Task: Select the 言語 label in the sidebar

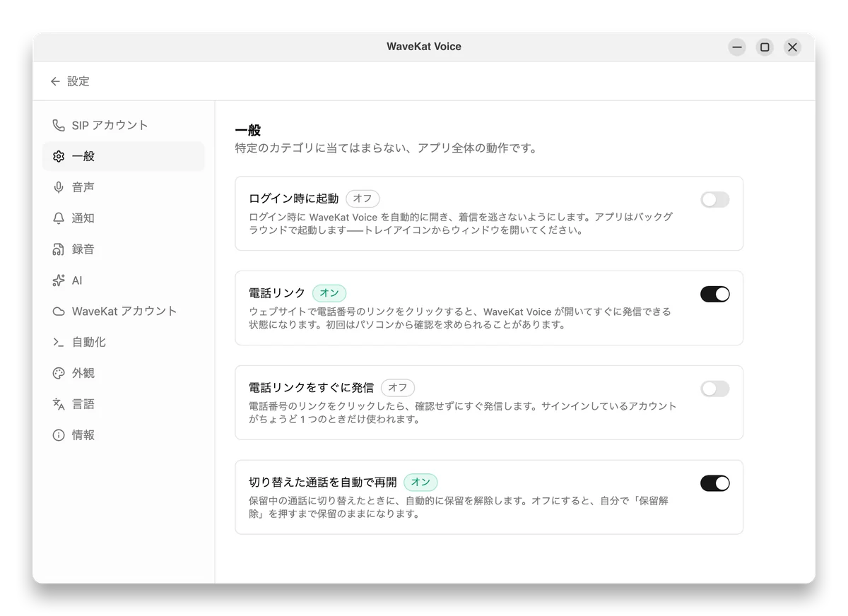Action: (83, 404)
